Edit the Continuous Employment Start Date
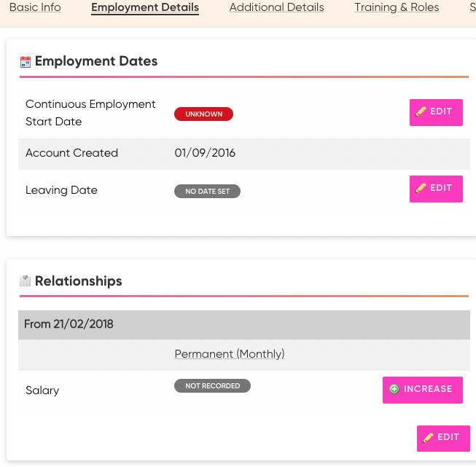This screenshot has width=476, height=467. (x=436, y=112)
